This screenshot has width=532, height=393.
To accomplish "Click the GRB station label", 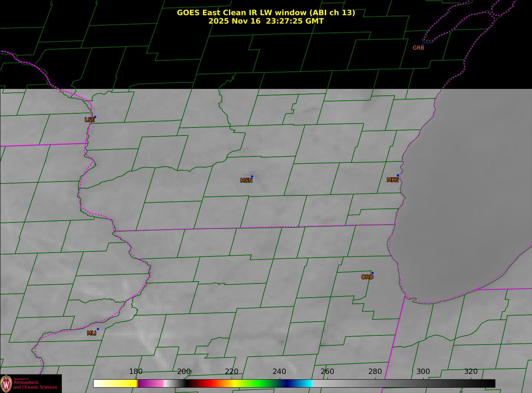I will click(x=418, y=48).
